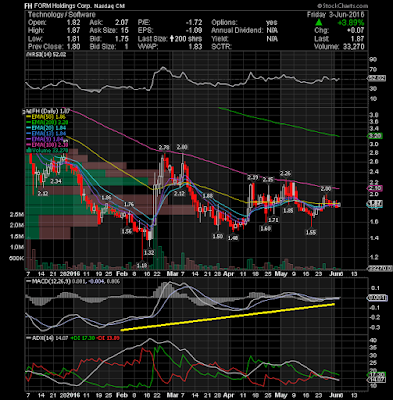Click the Last row value 1.87

[357, 39]
